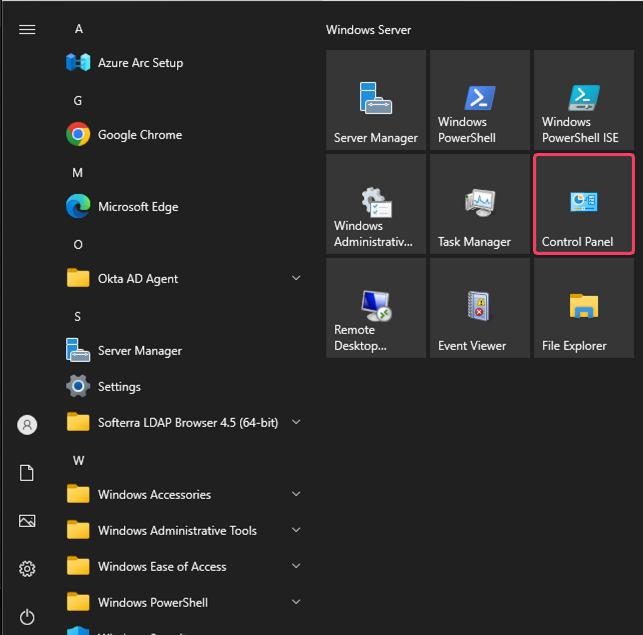643x635 pixels.
Task: Open Windows PowerShell folder icon
Action: tap(78, 602)
